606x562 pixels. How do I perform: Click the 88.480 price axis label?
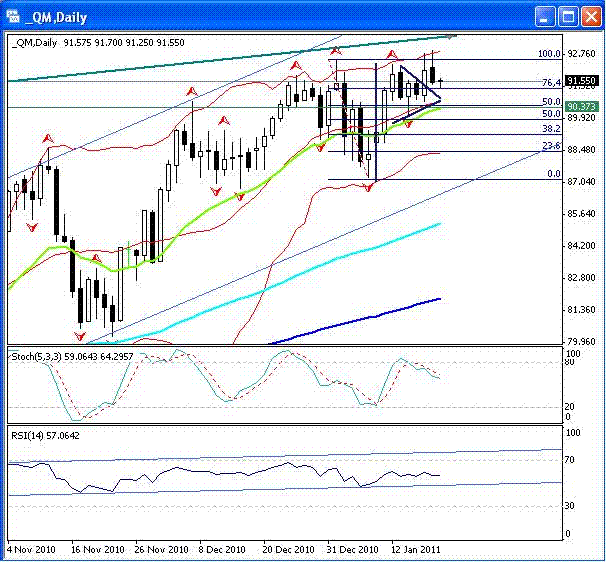pos(581,150)
